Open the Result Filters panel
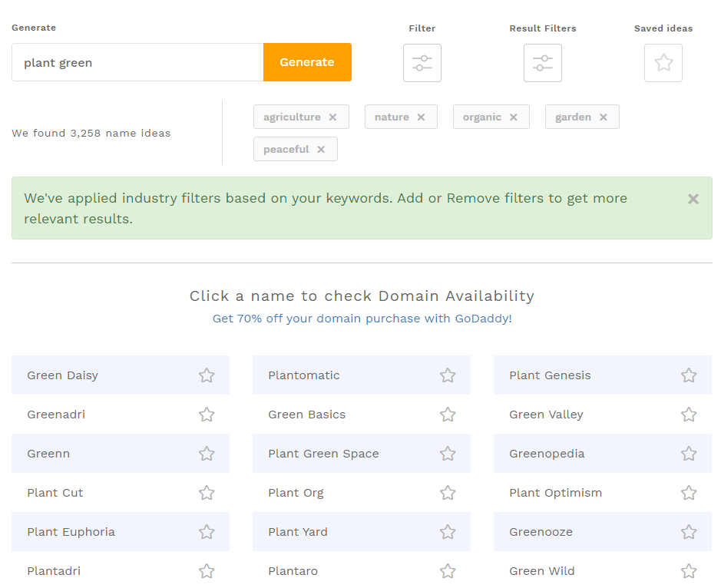 [x=542, y=62]
